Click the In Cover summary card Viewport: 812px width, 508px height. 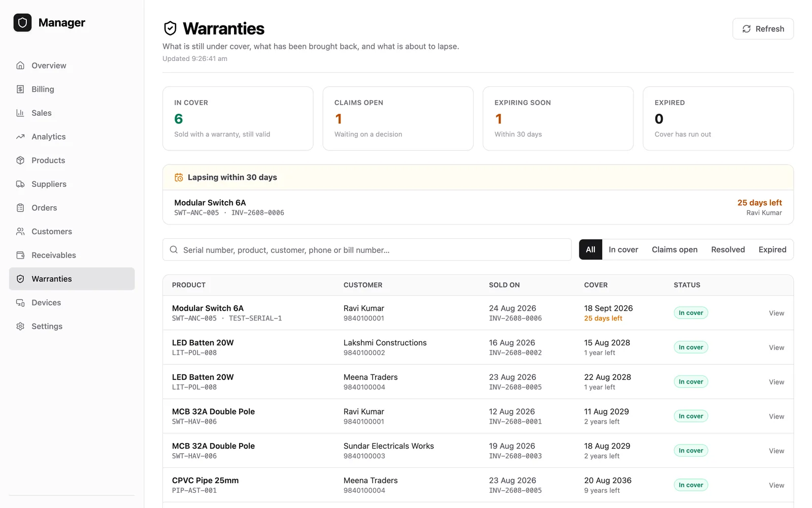point(238,118)
